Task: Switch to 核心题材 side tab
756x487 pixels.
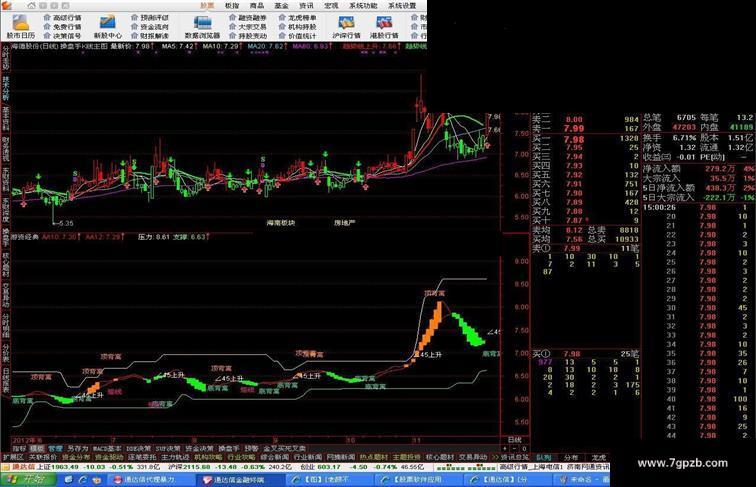Action: 6,266
